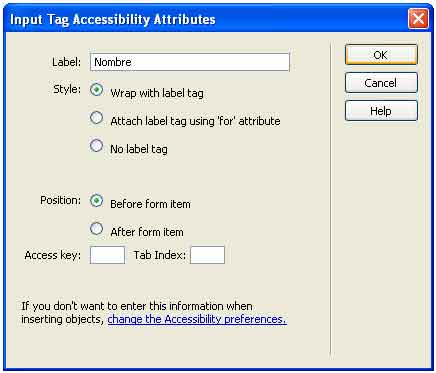
Task: Choose the 'After form item' position radio
Action: point(97,229)
